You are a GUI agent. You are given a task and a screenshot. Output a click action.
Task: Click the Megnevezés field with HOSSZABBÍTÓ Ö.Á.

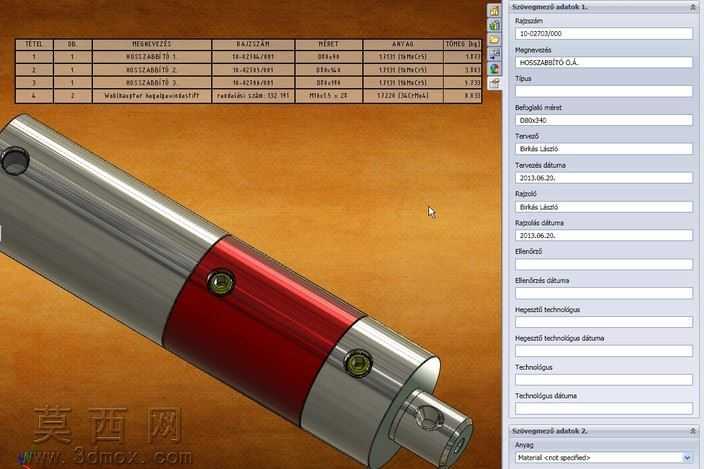[603, 62]
